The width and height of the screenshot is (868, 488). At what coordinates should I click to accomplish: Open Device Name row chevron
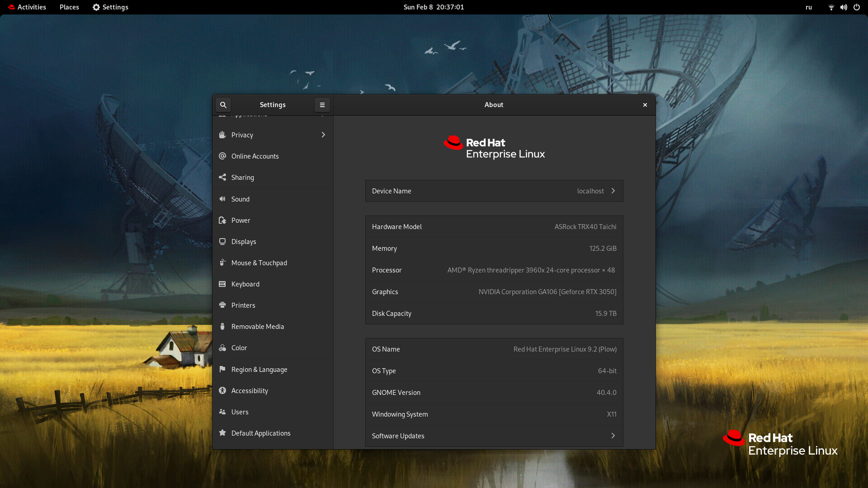click(613, 191)
